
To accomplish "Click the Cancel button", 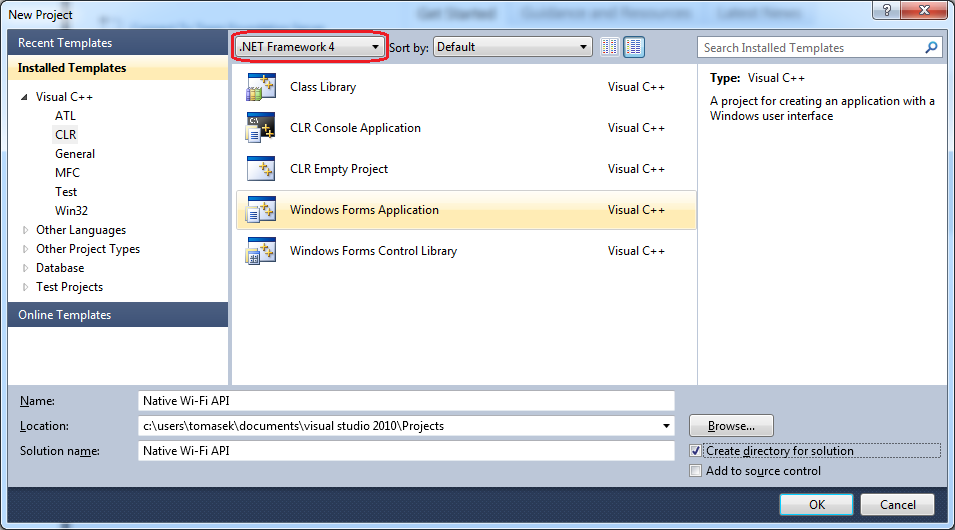I will (x=897, y=504).
